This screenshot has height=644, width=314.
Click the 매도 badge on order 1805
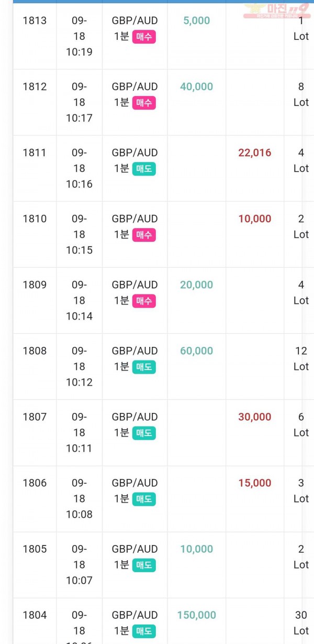tap(144, 565)
